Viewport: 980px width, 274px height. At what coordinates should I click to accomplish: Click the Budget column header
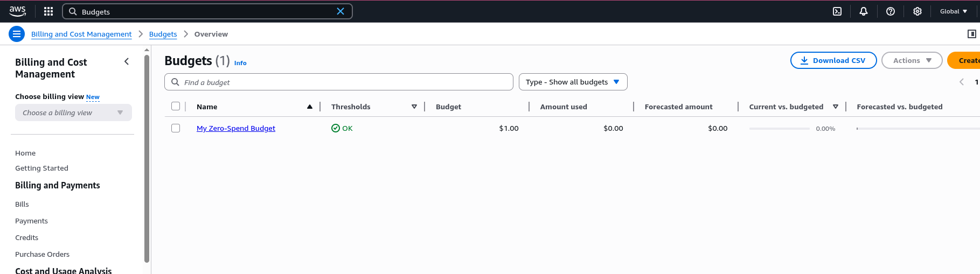point(448,107)
